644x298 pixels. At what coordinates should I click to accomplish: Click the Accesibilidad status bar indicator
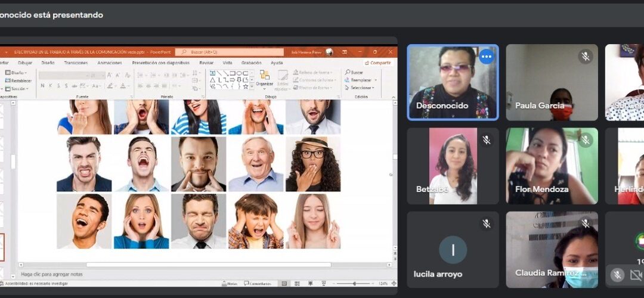34,284
